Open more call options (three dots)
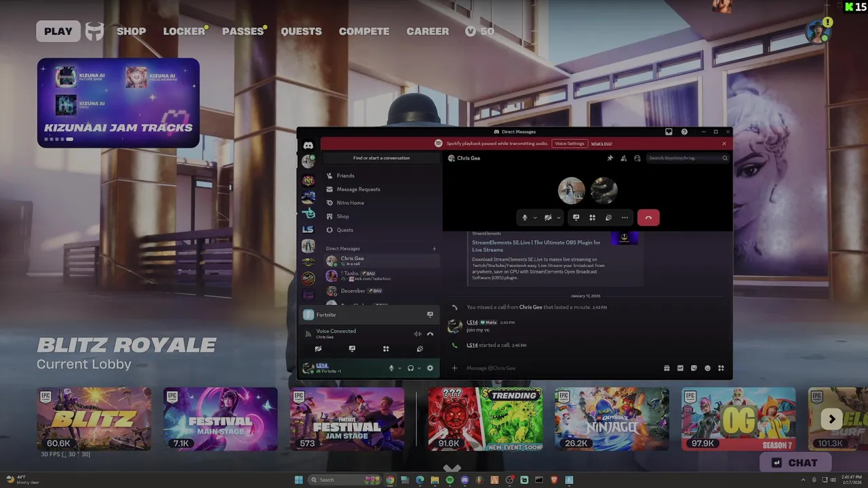This screenshot has height=488, width=868. click(625, 218)
